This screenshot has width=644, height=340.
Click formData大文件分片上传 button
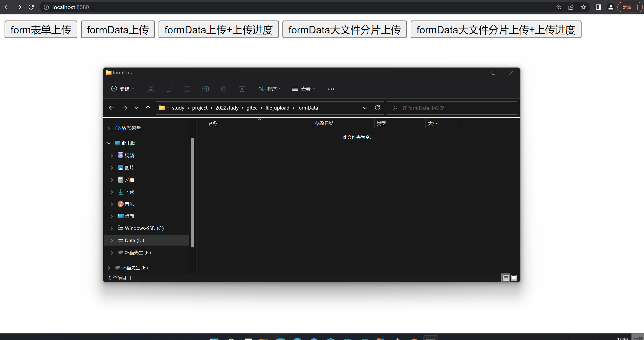(x=344, y=30)
